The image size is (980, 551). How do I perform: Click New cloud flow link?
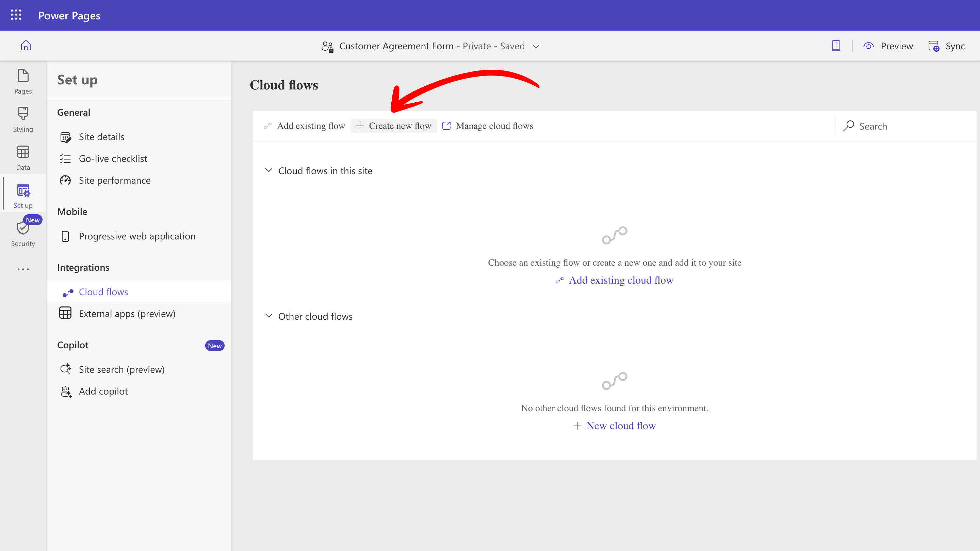coord(620,426)
